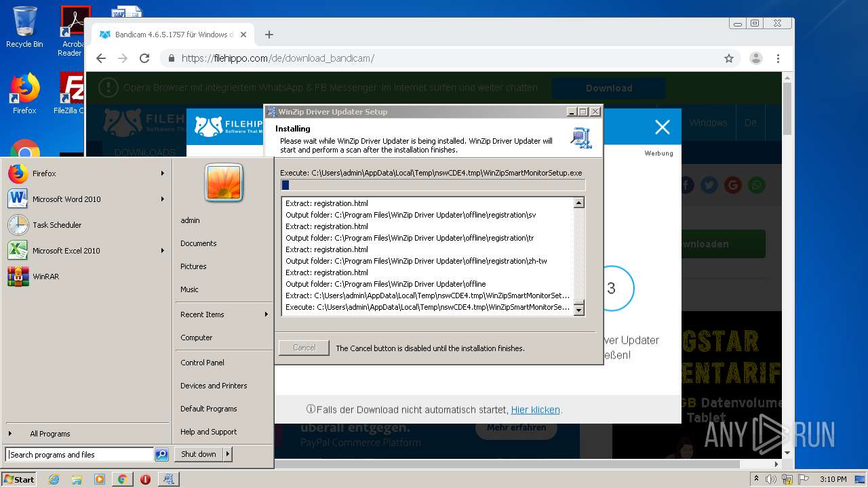Switch to WinZip Driver Updater Setup taskbar item

[x=168, y=479]
